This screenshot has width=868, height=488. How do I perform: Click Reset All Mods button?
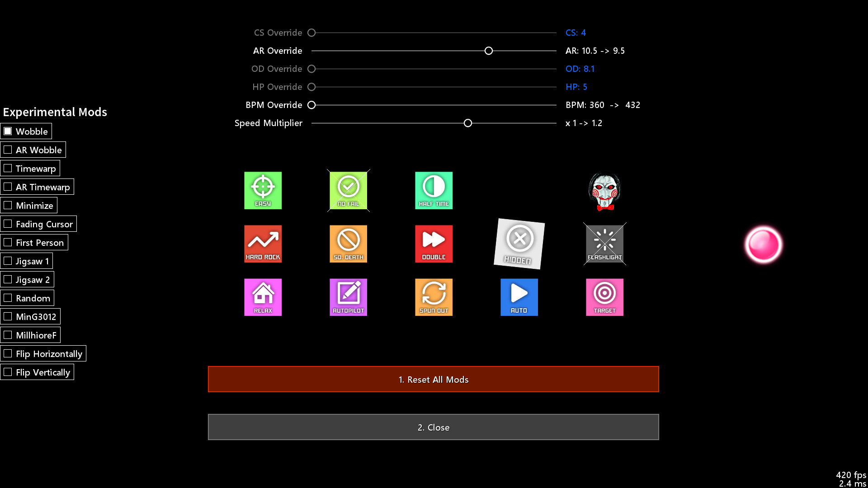click(434, 380)
